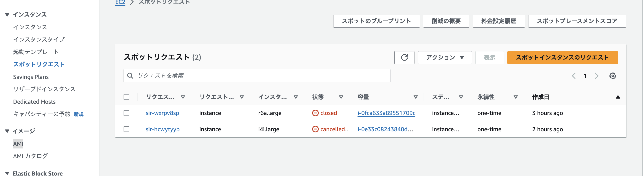Go to previous page arrow
644x176 pixels.
574,76
